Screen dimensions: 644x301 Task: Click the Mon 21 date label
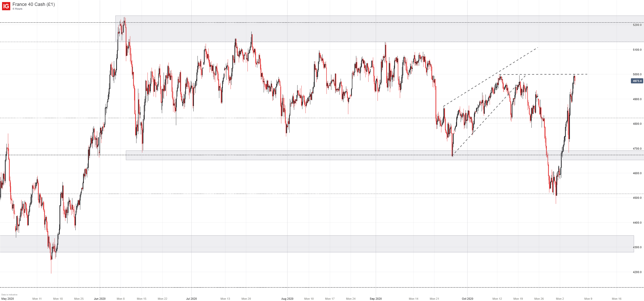pyautogui.click(x=434, y=299)
